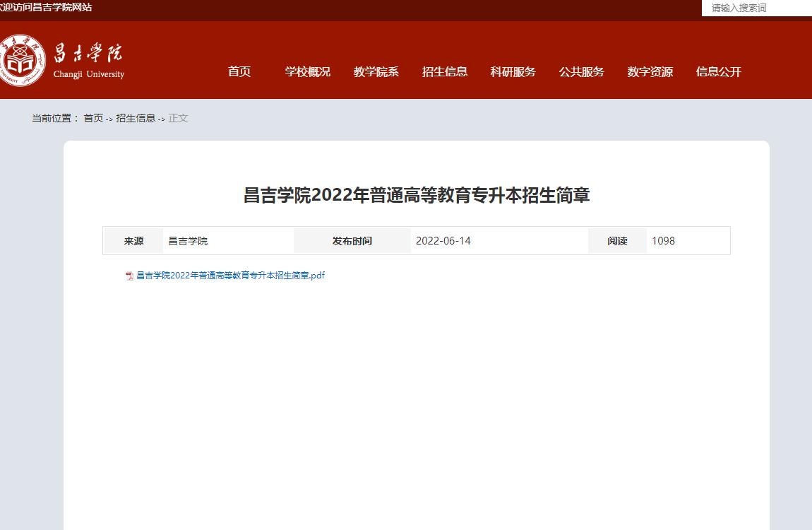Click the 正文 breadcrumb text
The width and height of the screenshot is (812, 530).
(x=178, y=118)
